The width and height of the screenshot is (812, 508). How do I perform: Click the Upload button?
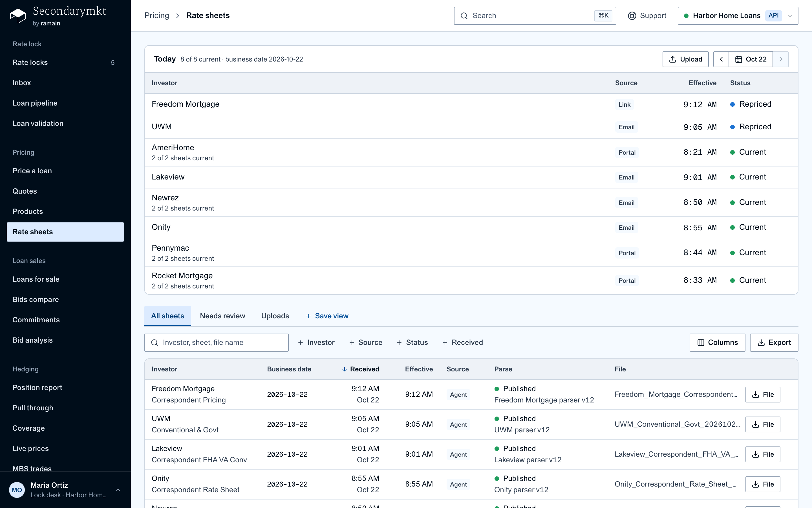pyautogui.click(x=685, y=59)
